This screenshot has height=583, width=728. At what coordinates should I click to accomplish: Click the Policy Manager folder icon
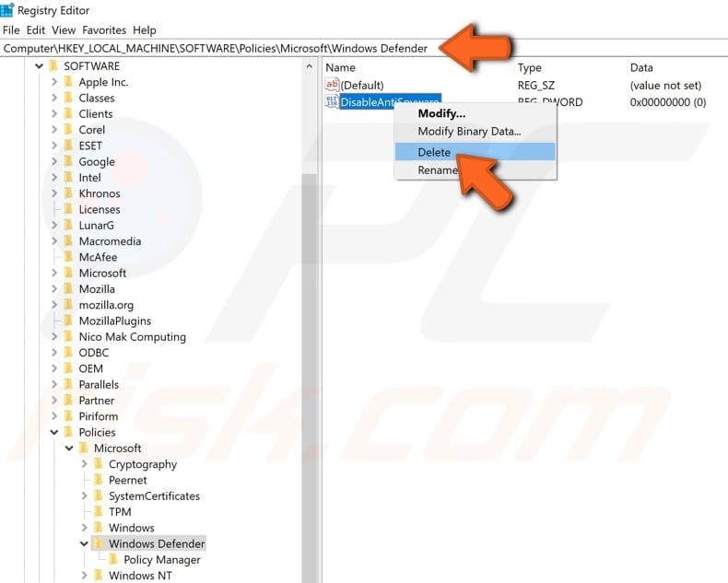[x=113, y=559]
